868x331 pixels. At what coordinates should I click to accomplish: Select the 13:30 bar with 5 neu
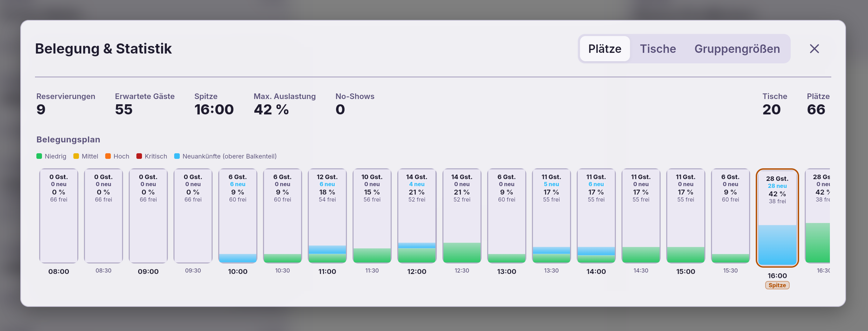click(x=551, y=216)
